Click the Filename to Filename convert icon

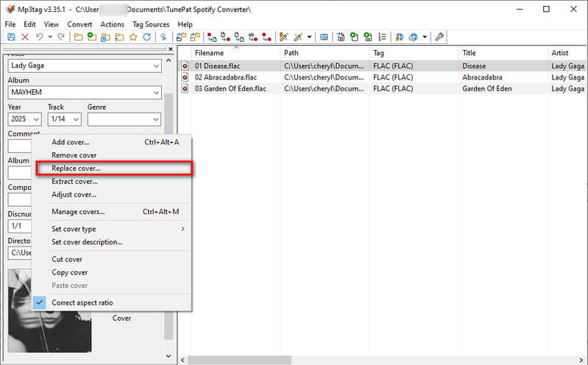pos(239,37)
